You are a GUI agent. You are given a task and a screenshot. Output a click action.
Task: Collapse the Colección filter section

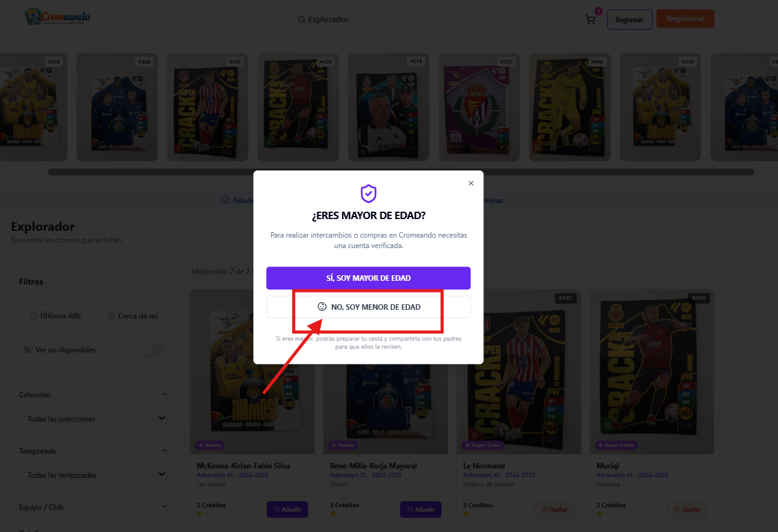click(164, 394)
